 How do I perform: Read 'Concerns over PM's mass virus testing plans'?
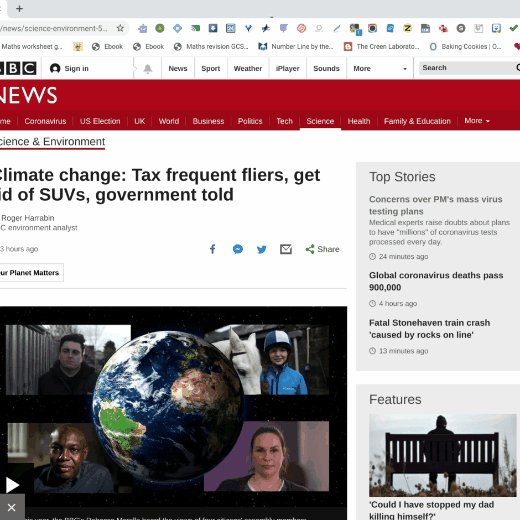click(435, 205)
